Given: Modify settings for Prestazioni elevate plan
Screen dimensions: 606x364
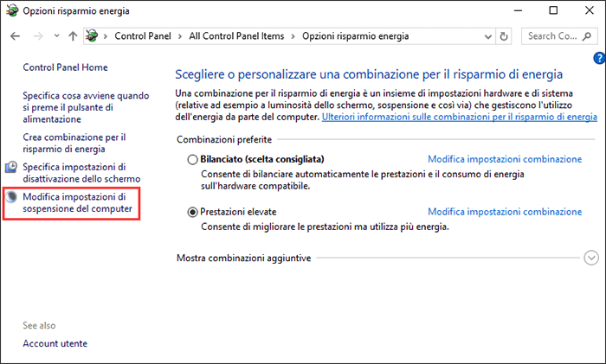Looking at the screenshot, I should 505,212.
